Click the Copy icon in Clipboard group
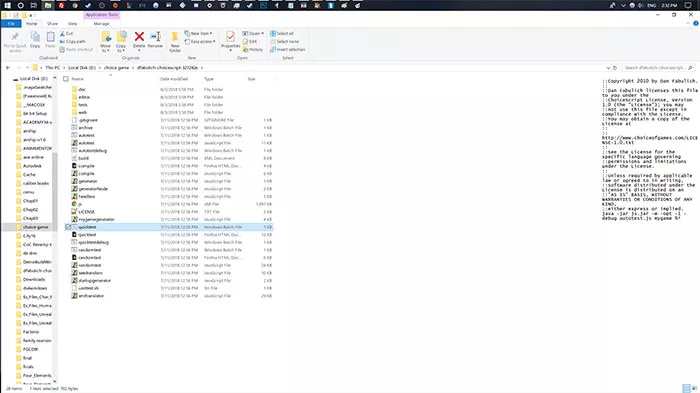The width and height of the screenshot is (700, 393). (x=35, y=37)
